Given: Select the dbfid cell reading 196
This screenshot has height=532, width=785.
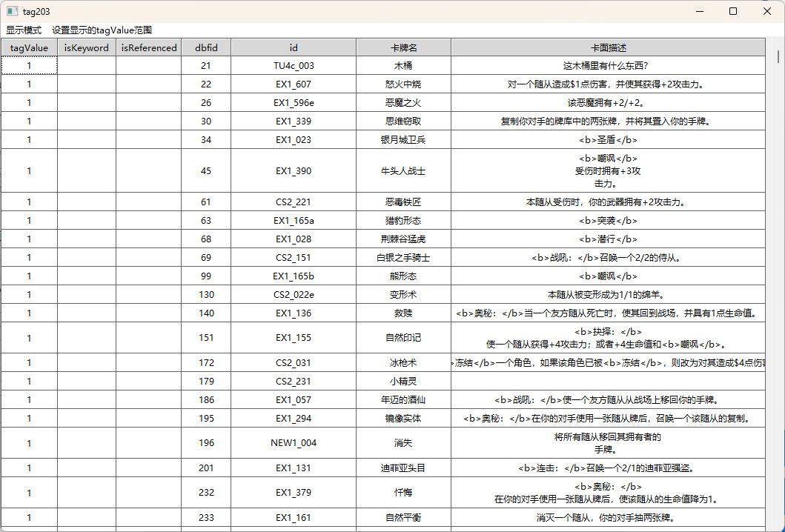Looking at the screenshot, I should pyautogui.click(x=206, y=443).
